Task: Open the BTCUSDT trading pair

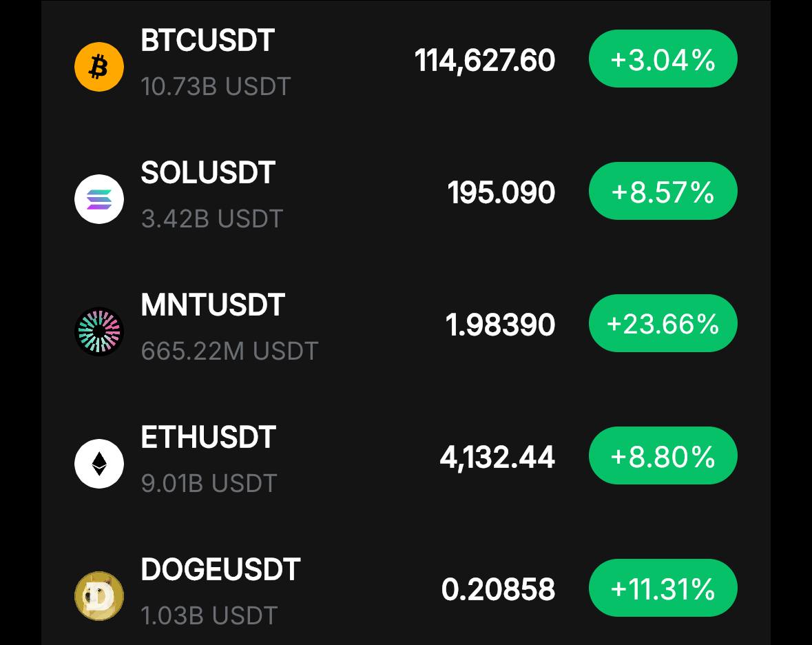Action: [x=207, y=41]
